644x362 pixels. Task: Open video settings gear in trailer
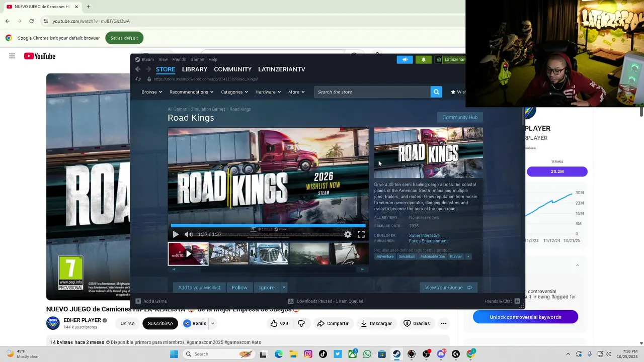click(x=348, y=234)
